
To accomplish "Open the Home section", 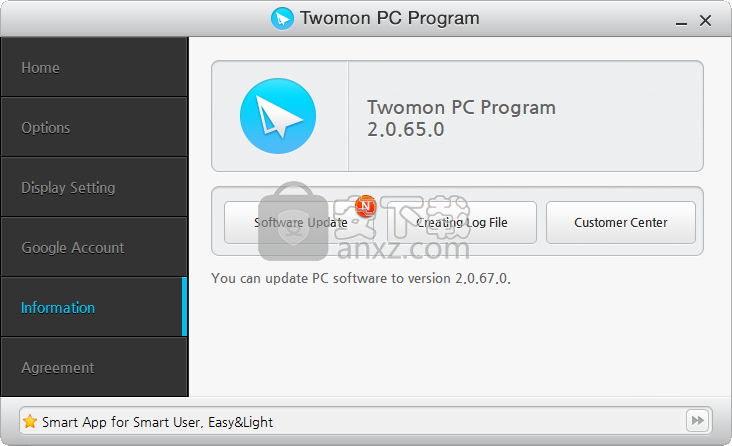I will [x=94, y=68].
